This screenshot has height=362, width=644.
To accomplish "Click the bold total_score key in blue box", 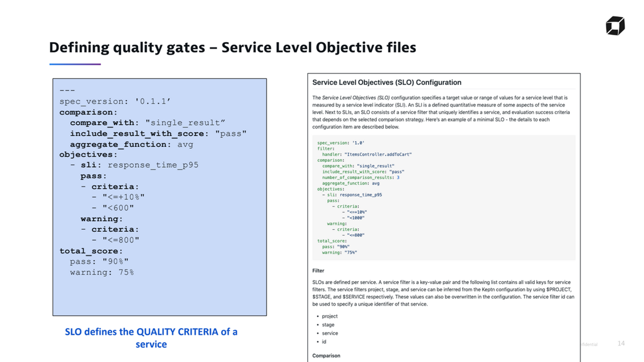I will (91, 251).
